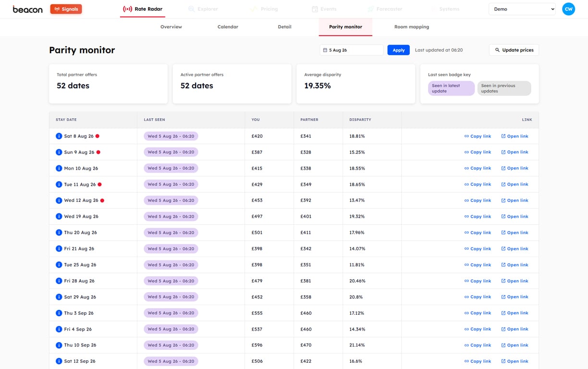Click the Update prices button
The width and height of the screenshot is (588, 369).
pyautogui.click(x=514, y=50)
